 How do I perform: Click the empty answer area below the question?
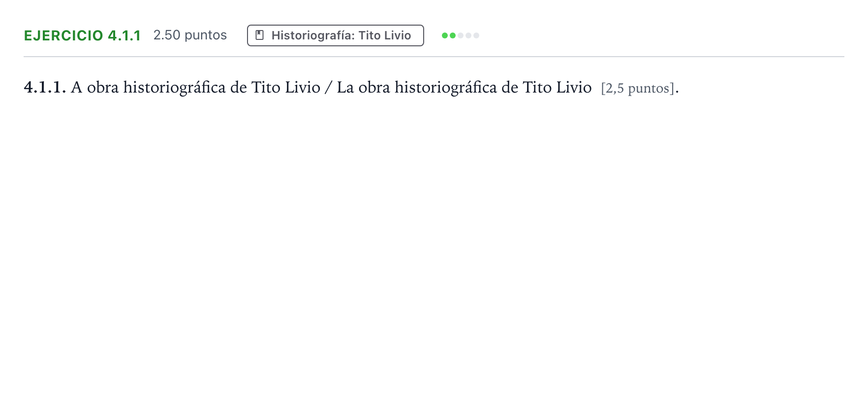click(434, 246)
